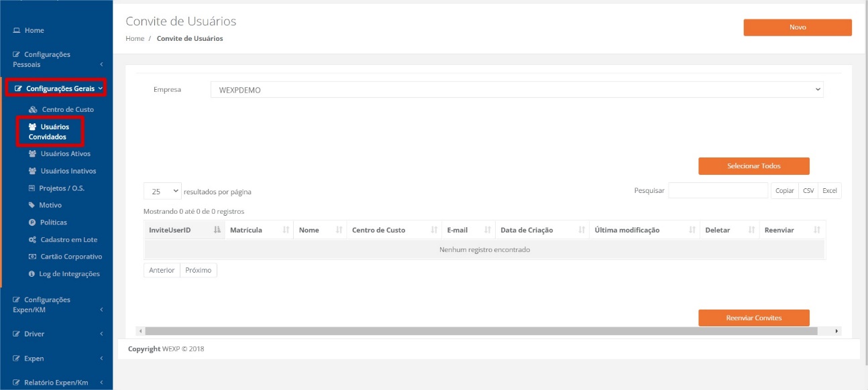The image size is (868, 390).
Task: Expand the Driver menu chevron
Action: (x=101, y=334)
